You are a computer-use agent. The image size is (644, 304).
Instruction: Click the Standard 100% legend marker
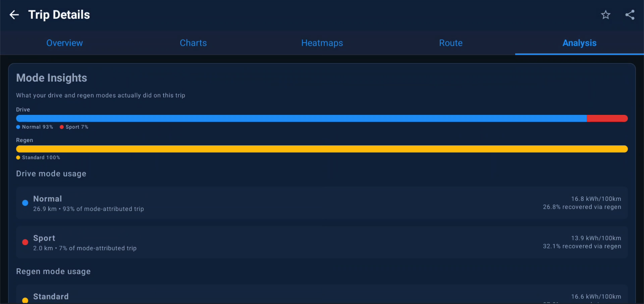(18, 157)
